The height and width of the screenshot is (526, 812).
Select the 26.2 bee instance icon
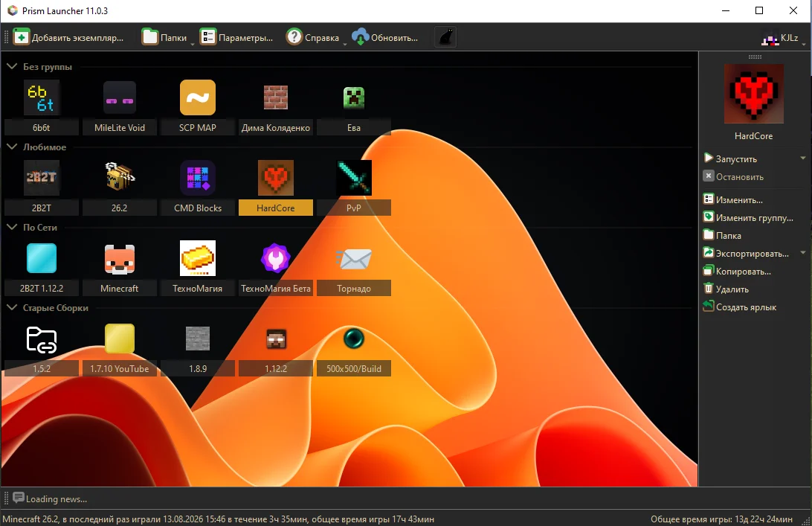pyautogui.click(x=120, y=178)
